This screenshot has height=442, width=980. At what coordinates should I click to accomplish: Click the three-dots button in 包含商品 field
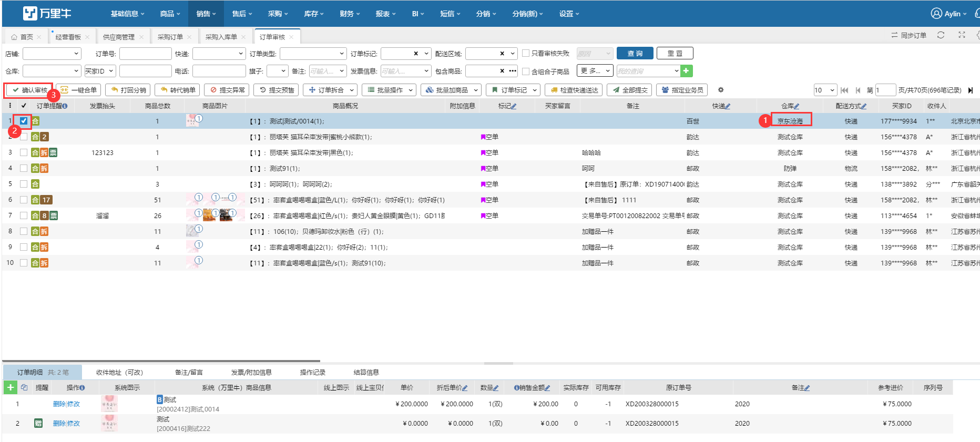[513, 70]
